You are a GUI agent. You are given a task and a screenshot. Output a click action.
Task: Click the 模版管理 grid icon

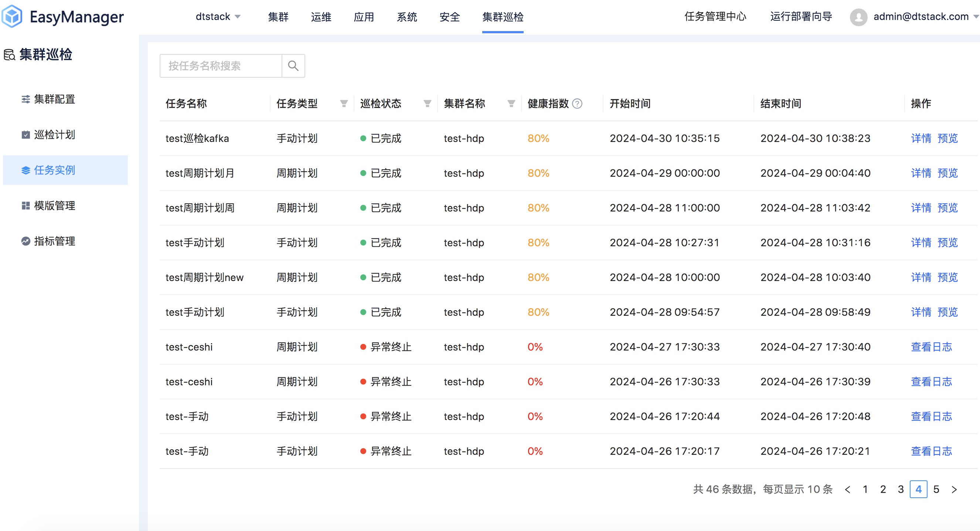[x=25, y=206]
